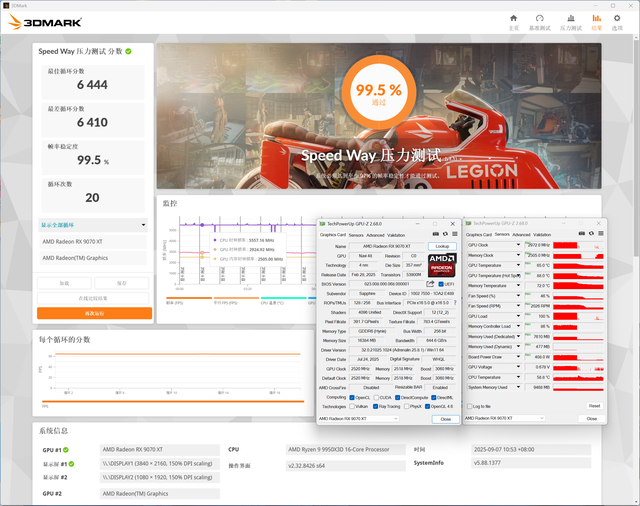Click the green check icon next to 显示屏 #1
The height and width of the screenshot is (506, 640).
(x=71, y=464)
